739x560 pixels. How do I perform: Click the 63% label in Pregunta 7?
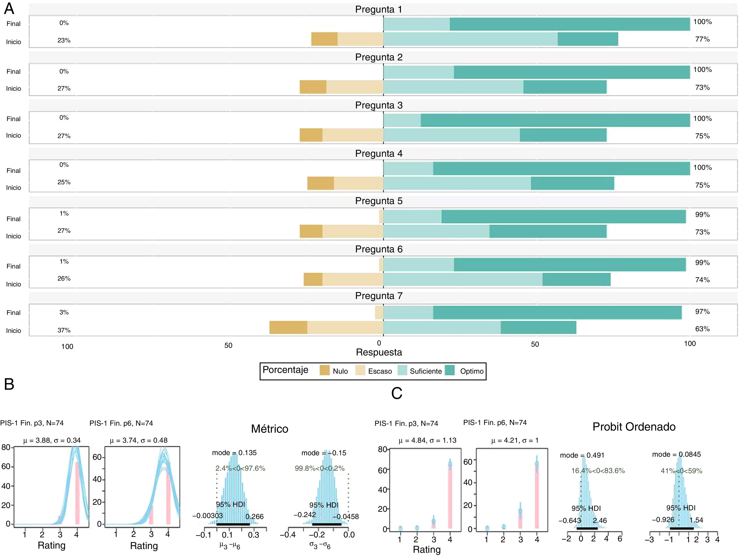(x=702, y=329)
